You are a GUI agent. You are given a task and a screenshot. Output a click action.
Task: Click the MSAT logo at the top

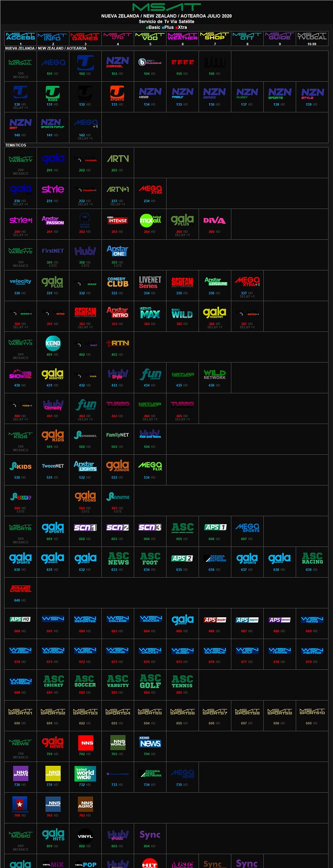[x=166, y=7]
